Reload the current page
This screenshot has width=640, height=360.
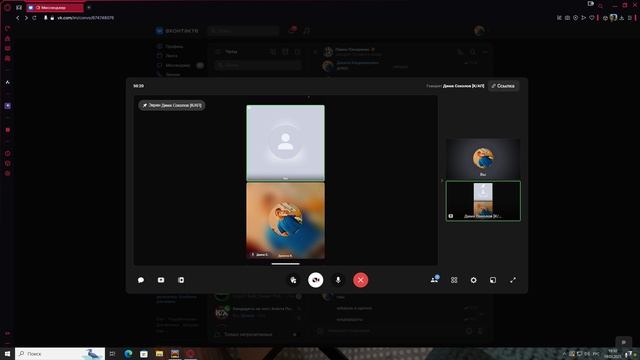[x=35, y=18]
